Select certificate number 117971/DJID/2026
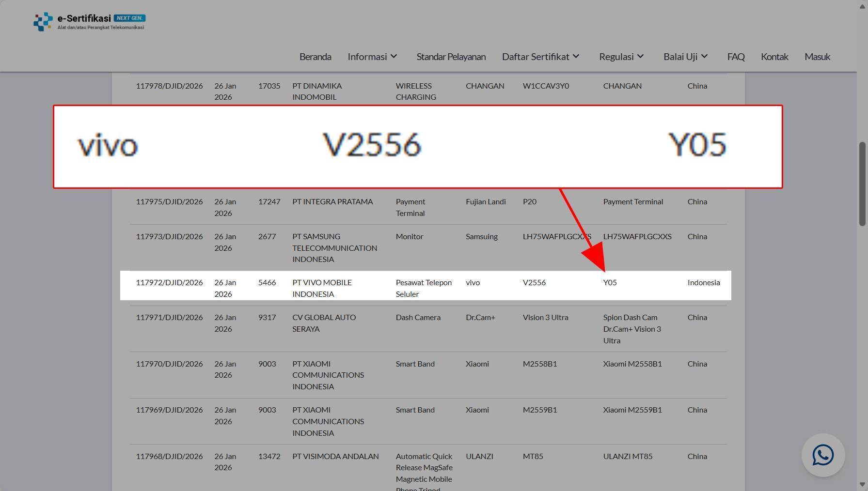The width and height of the screenshot is (868, 491). tap(169, 317)
